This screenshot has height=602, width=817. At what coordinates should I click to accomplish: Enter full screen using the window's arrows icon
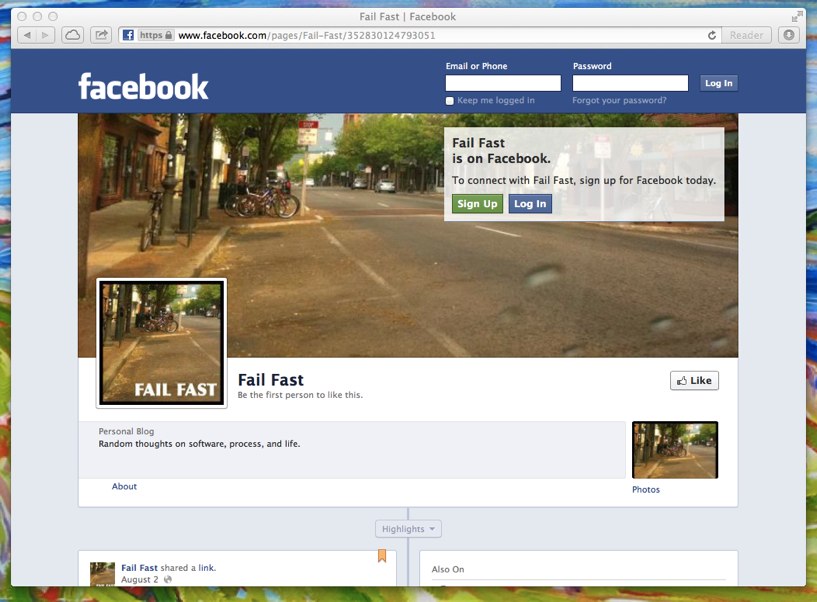click(796, 16)
